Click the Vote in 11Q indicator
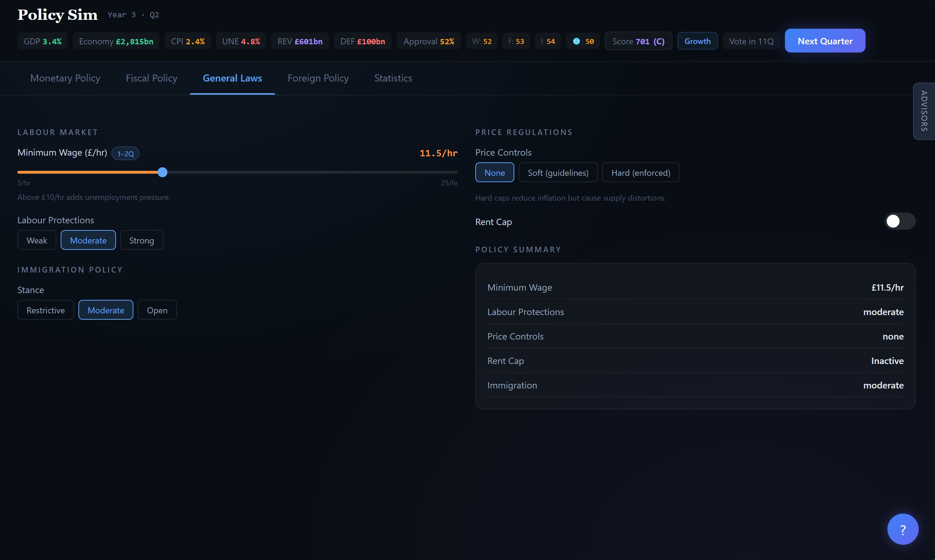Viewport: 935px width, 560px height. [751, 41]
